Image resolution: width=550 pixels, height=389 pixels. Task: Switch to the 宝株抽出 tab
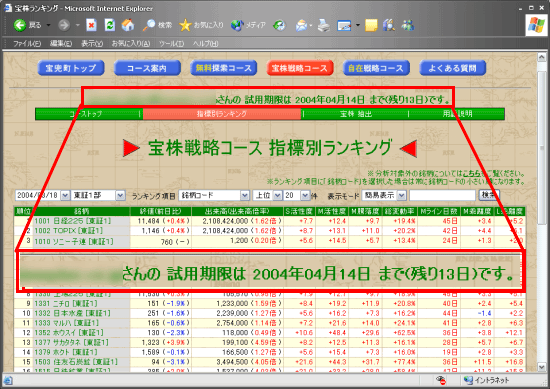point(356,114)
